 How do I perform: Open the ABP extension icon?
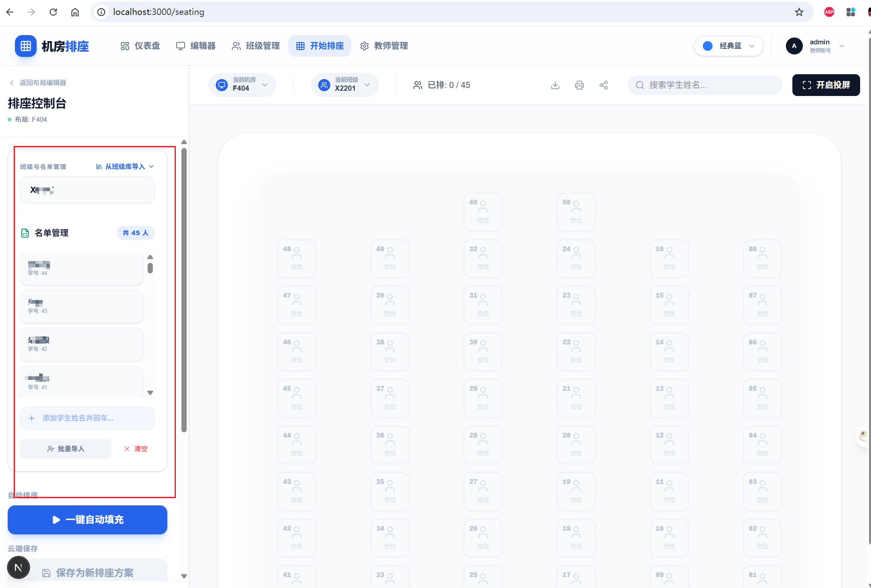pyautogui.click(x=829, y=12)
